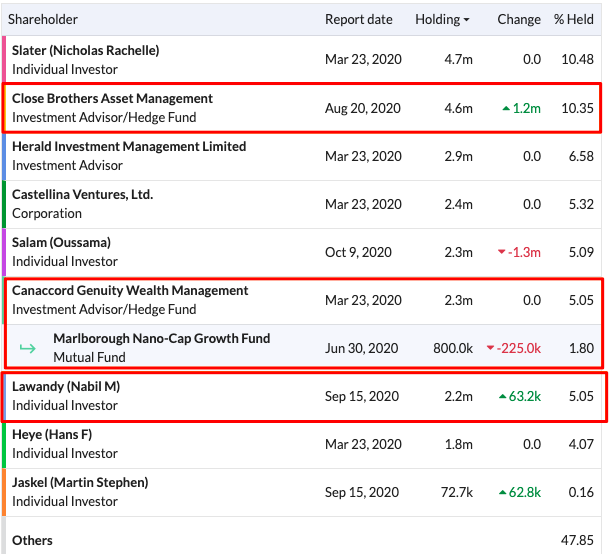Click the green up arrow next to 62.8k
The width and height of the screenshot is (609, 554).
pyautogui.click(x=503, y=492)
